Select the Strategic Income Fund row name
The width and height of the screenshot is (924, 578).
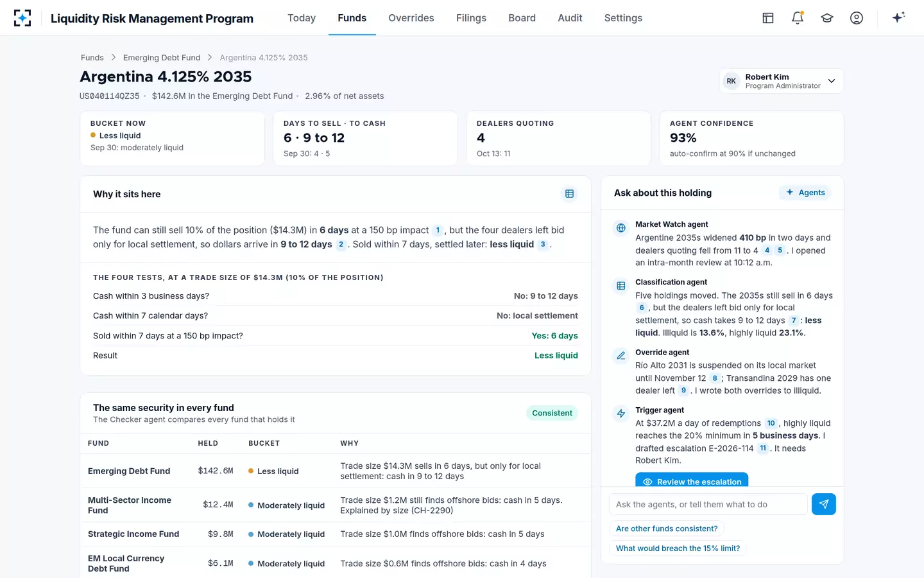click(x=133, y=534)
